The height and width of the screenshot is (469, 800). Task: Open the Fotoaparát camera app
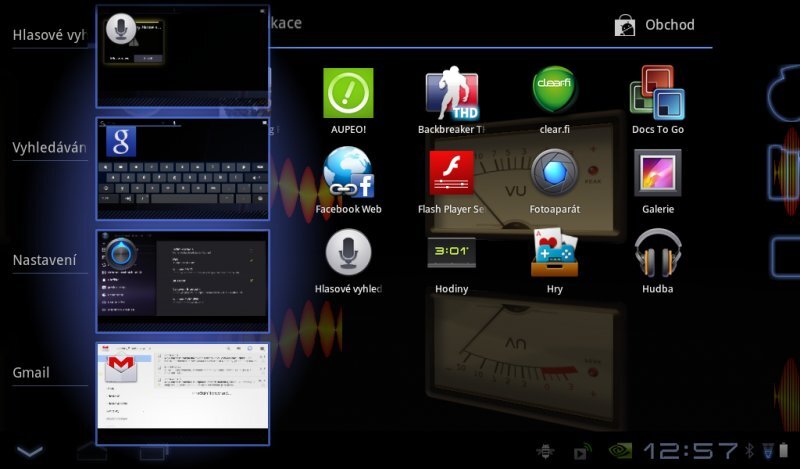pyautogui.click(x=555, y=180)
